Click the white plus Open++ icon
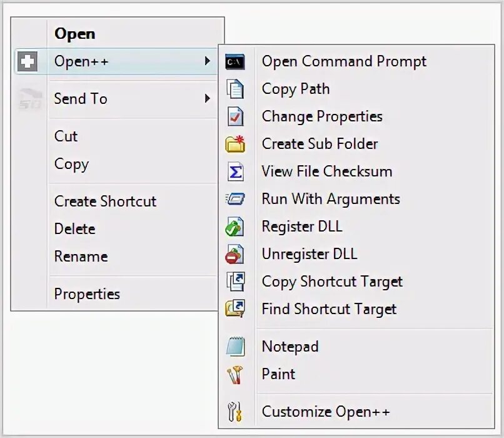The height and width of the screenshot is (438, 504). 28,61
